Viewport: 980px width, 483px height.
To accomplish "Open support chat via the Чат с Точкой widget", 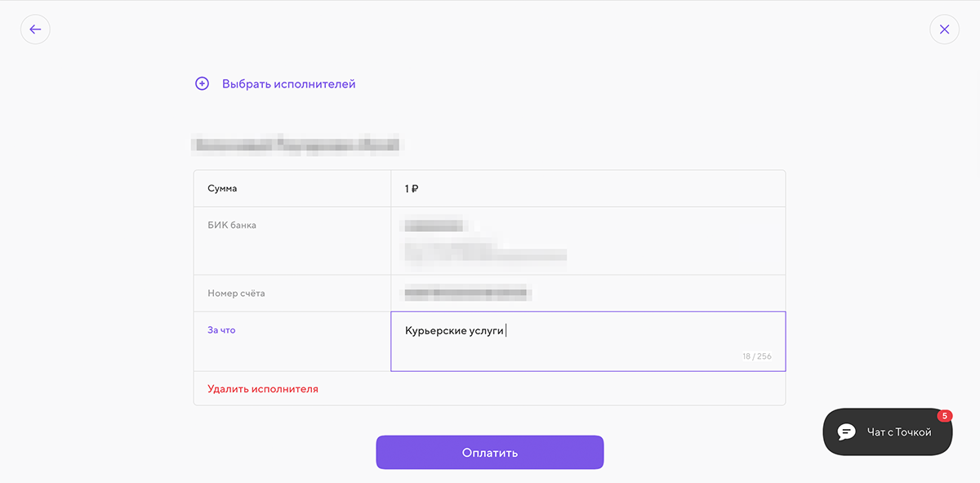I will 887,432.
